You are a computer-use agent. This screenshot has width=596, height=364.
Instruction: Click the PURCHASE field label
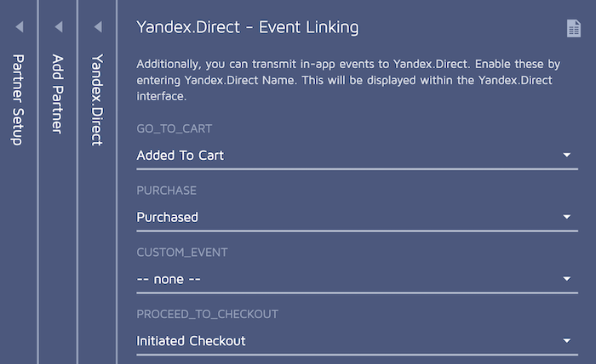point(167,191)
